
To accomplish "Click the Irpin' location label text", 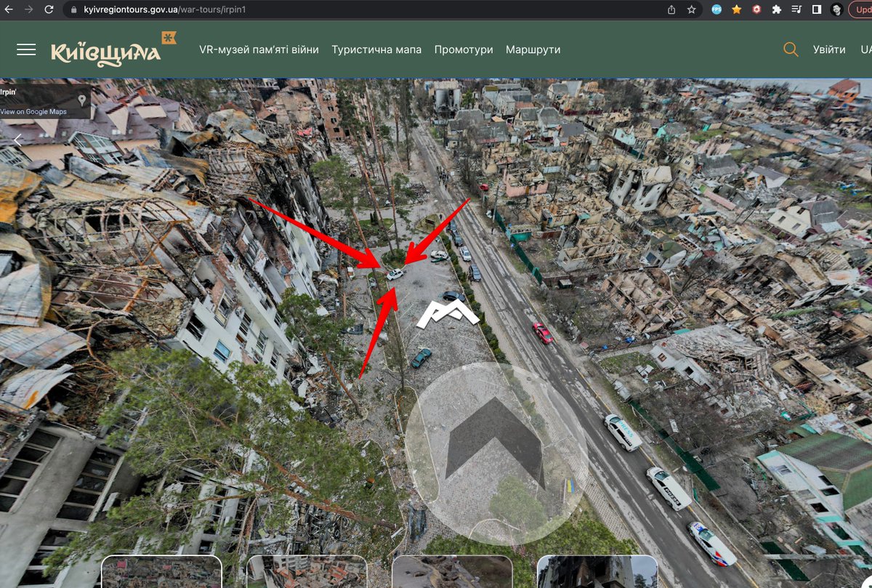I will 9,93.
